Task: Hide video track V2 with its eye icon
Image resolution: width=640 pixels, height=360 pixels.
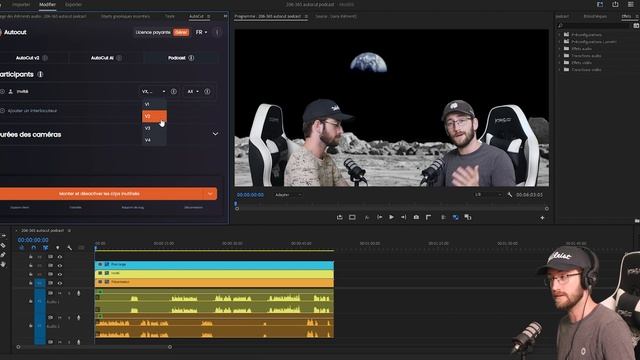Action: point(60,274)
